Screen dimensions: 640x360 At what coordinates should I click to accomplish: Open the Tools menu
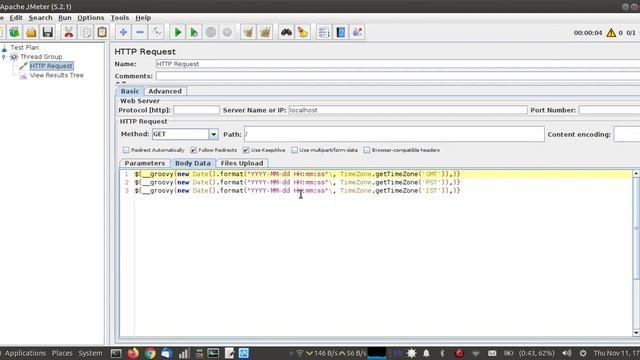click(x=120, y=18)
